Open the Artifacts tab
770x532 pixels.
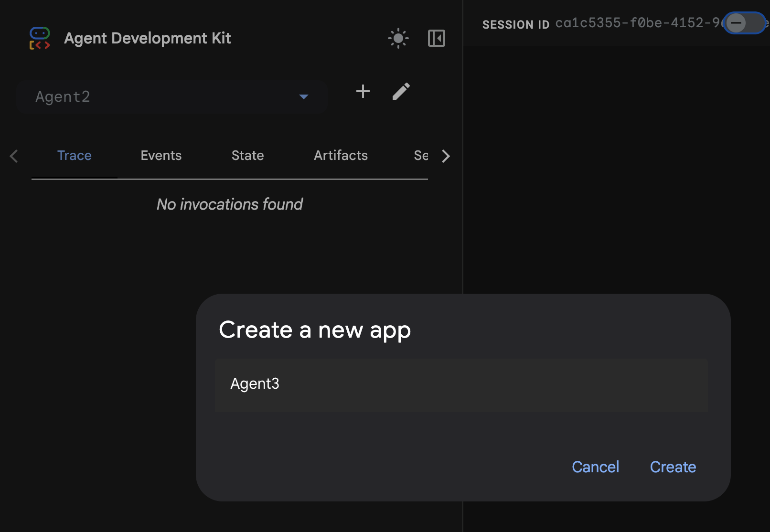click(341, 155)
